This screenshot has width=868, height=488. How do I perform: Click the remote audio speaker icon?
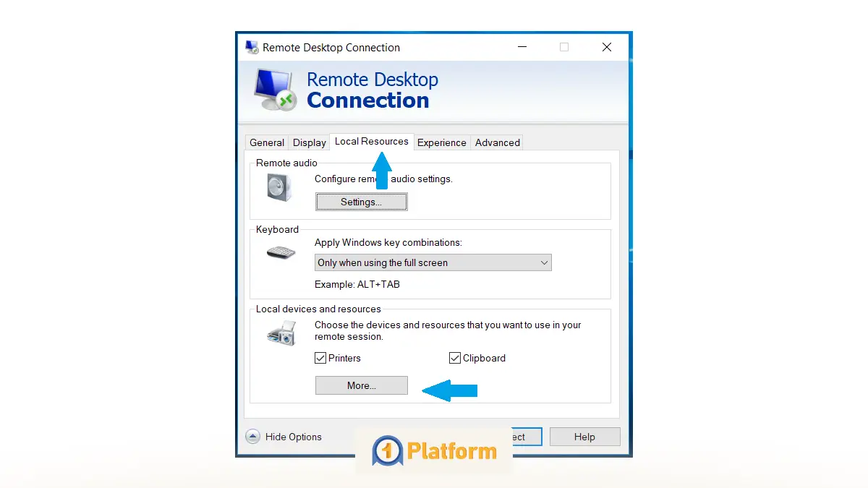pos(278,187)
